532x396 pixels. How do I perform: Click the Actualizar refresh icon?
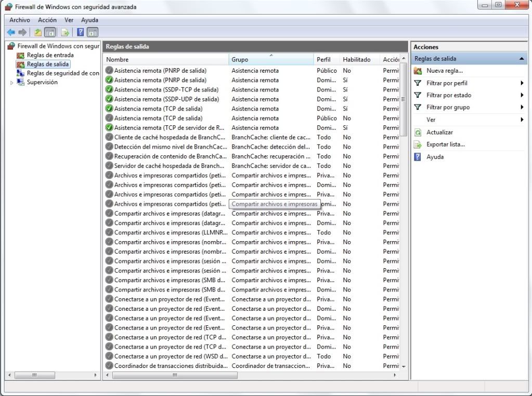[418, 132]
